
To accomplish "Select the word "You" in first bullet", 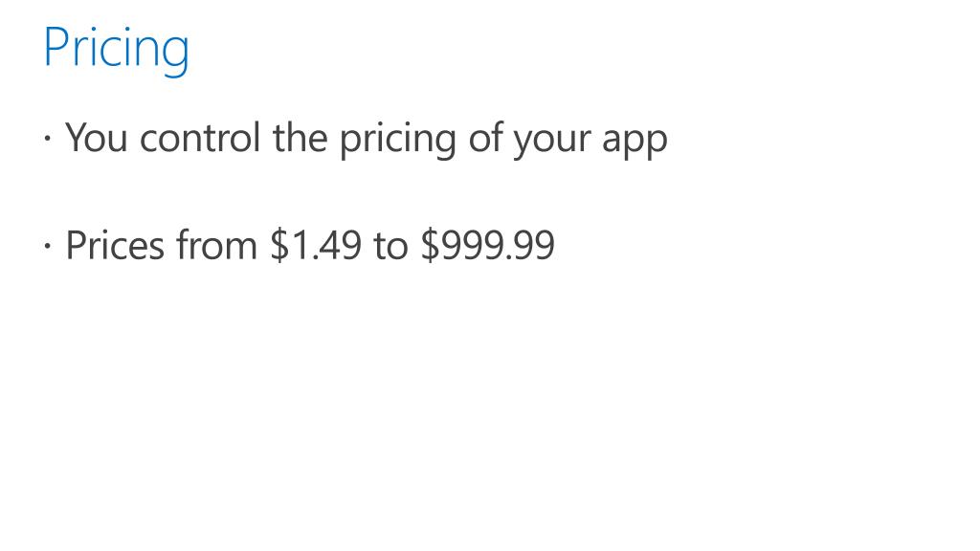I will point(97,138).
